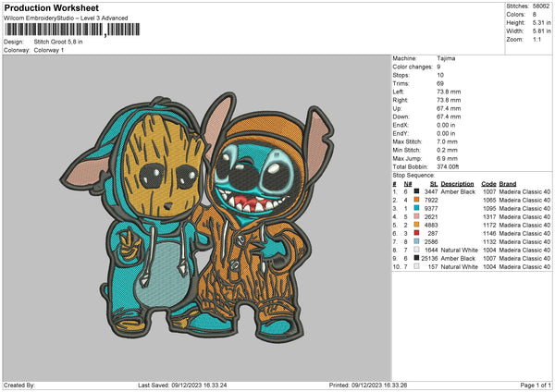Screen dimensions: 555x392
Task: Click the 'EndX:' label
Action: click(x=401, y=125)
